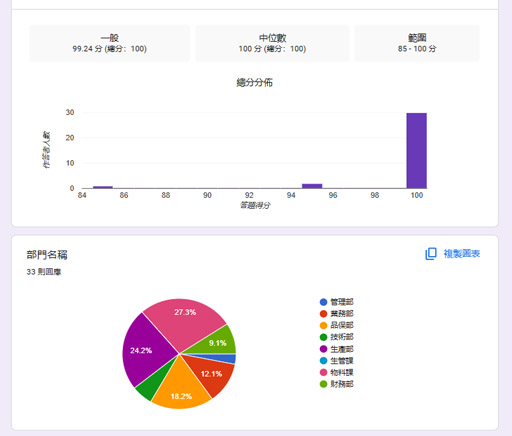Select the 管理部 blue legend dot

tap(323, 302)
